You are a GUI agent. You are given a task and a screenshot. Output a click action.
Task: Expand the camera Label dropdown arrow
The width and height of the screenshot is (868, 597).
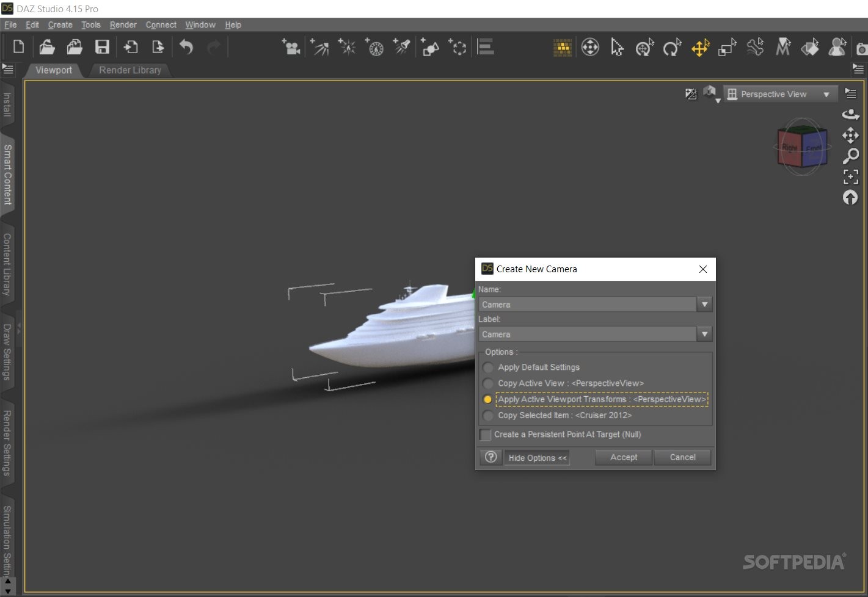point(704,334)
